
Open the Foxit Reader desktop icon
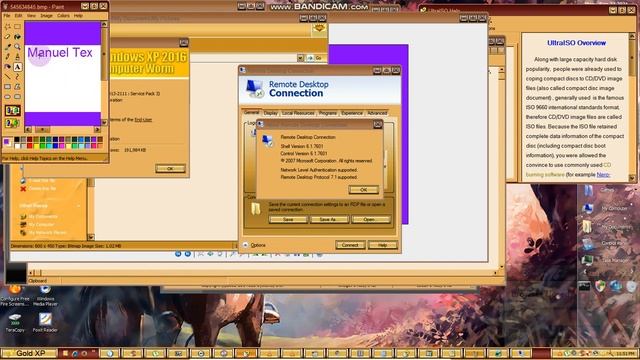click(x=45, y=322)
